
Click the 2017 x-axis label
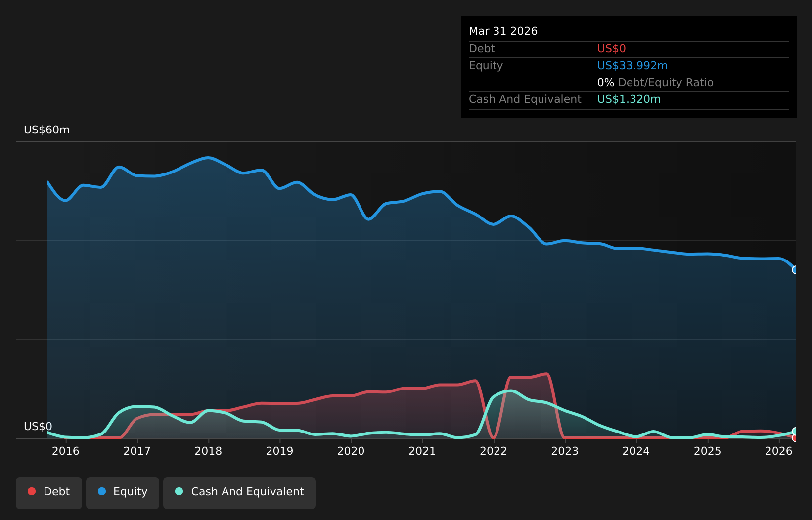(x=137, y=451)
